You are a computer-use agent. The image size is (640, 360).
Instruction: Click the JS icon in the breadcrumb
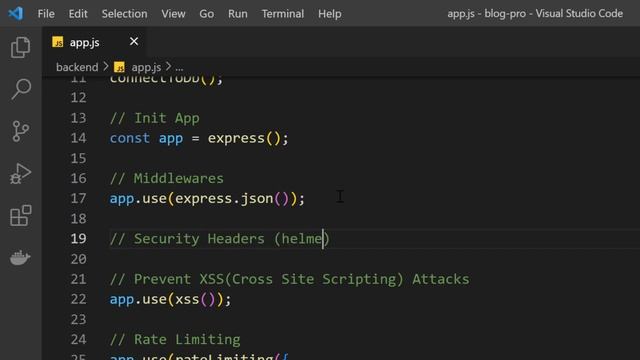(119, 67)
